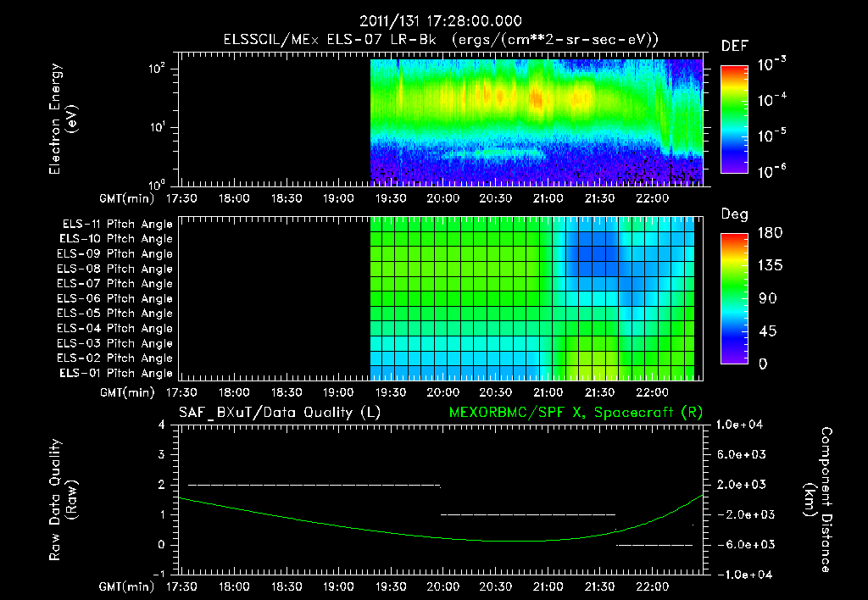Viewport: 868px width, 600px height.
Task: Select the ELS-10 Pitch Angle row label
Action: (x=116, y=239)
